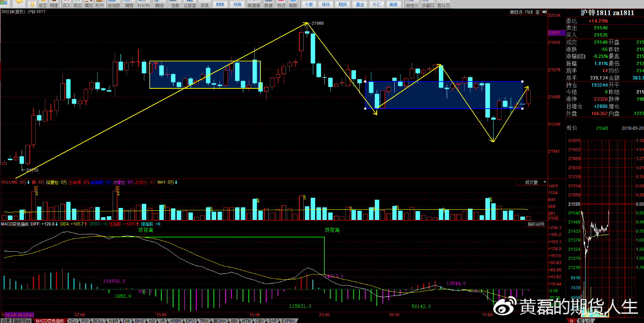Viewport: 644px width, 323px height.
Task: Open the 多窗口 multi-window icon
Action: tap(428, 4)
